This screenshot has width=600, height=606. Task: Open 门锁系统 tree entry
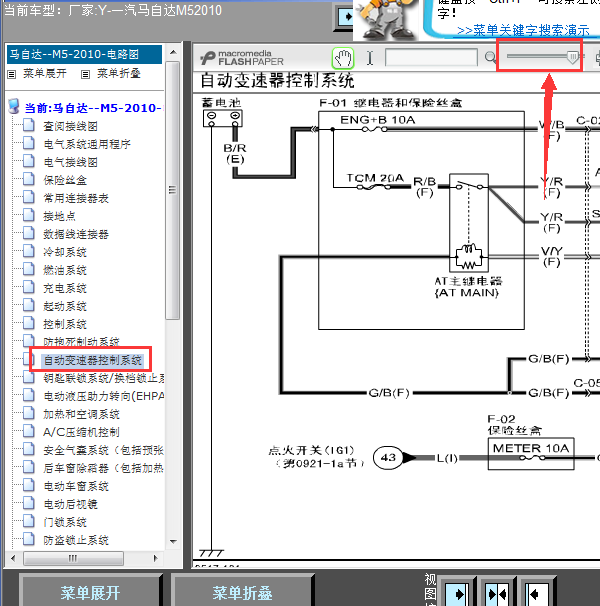[65, 523]
